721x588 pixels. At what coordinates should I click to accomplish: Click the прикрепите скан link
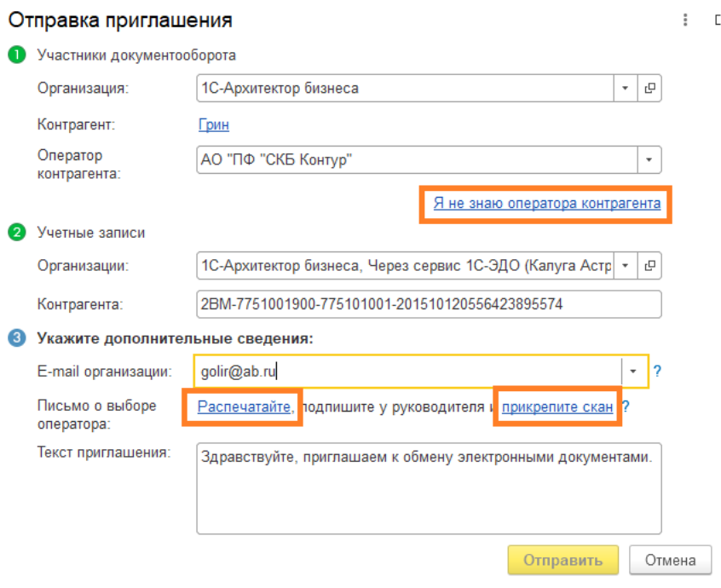click(557, 407)
